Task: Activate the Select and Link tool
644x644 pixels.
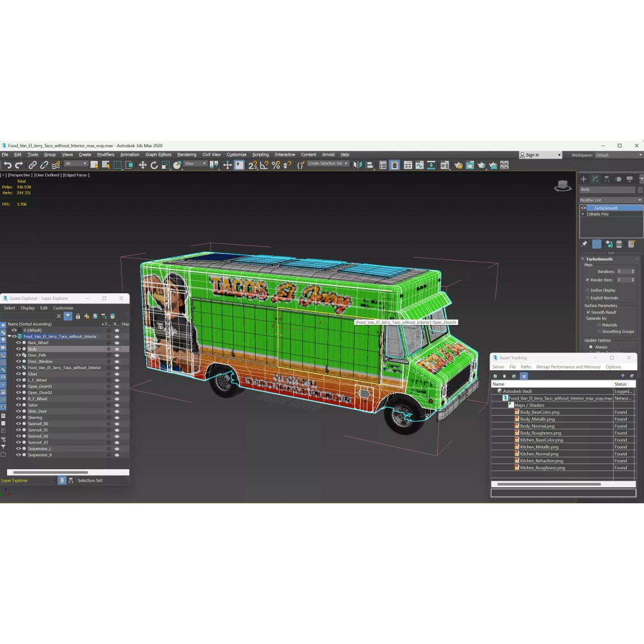Action: click(x=32, y=165)
